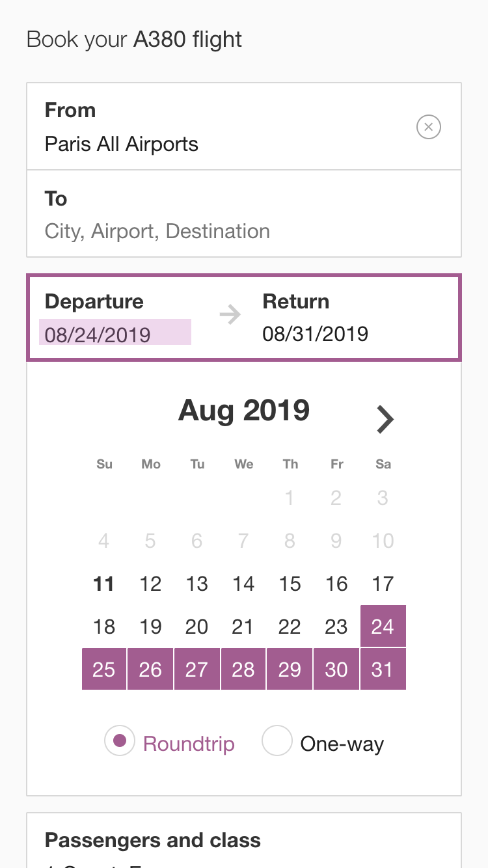Image resolution: width=488 pixels, height=868 pixels.
Task: Choose August 30 on the calendar
Action: point(336,669)
